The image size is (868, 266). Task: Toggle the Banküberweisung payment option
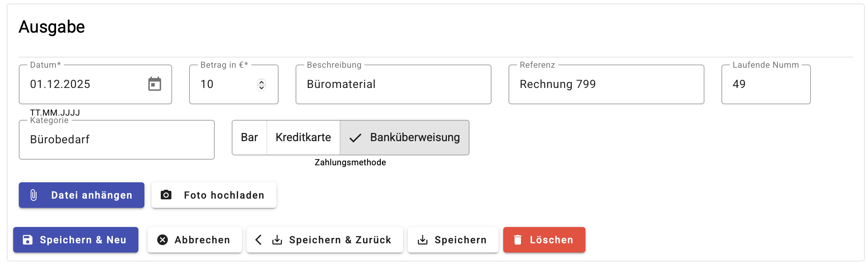tap(405, 137)
